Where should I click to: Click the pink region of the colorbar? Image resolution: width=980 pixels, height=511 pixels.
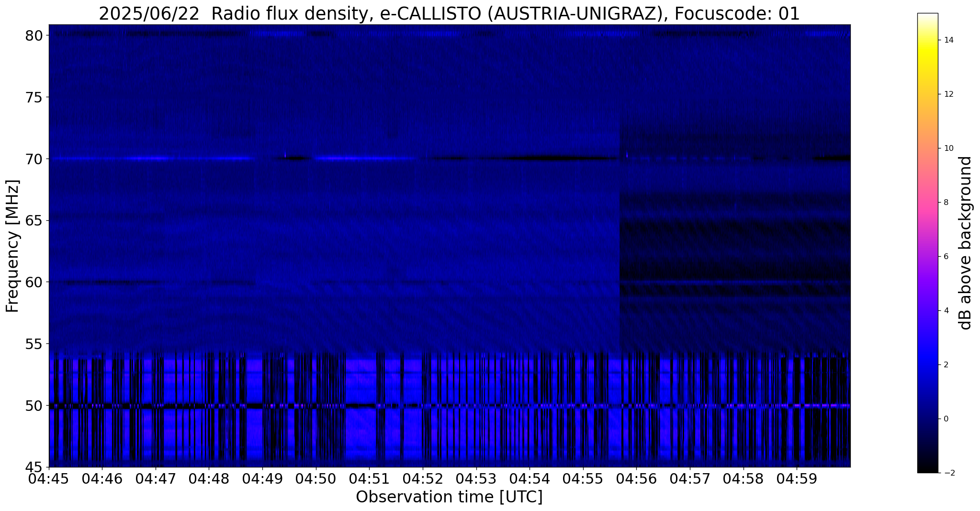pos(927,203)
